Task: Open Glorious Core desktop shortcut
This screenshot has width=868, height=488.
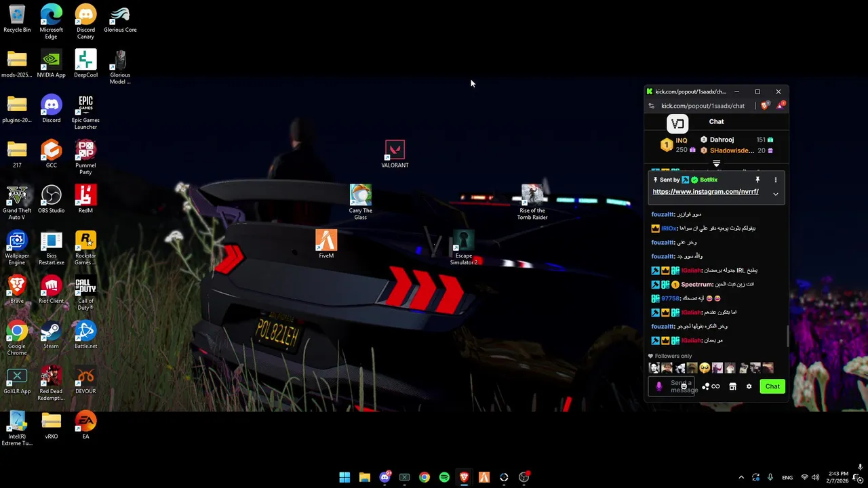Action: [x=120, y=18]
